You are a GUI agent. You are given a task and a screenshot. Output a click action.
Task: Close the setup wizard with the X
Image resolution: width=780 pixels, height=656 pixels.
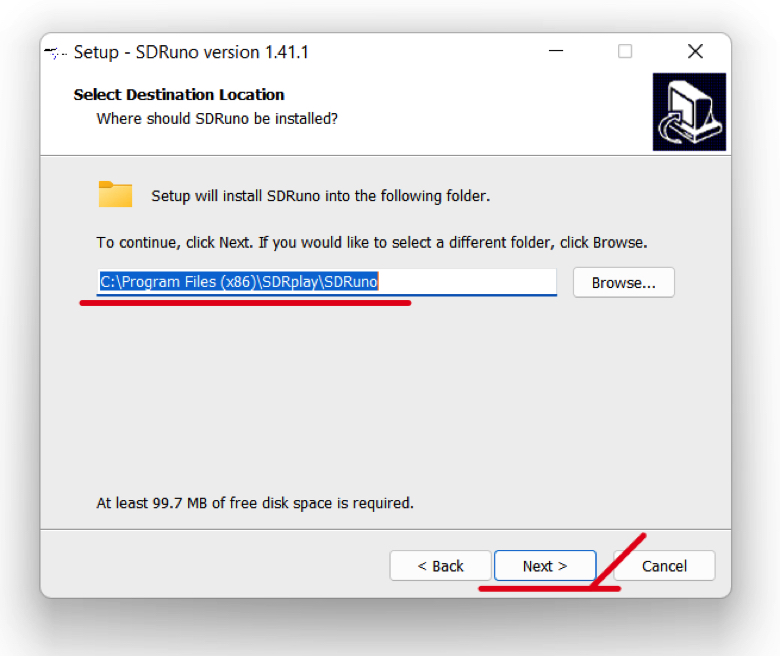click(x=695, y=51)
